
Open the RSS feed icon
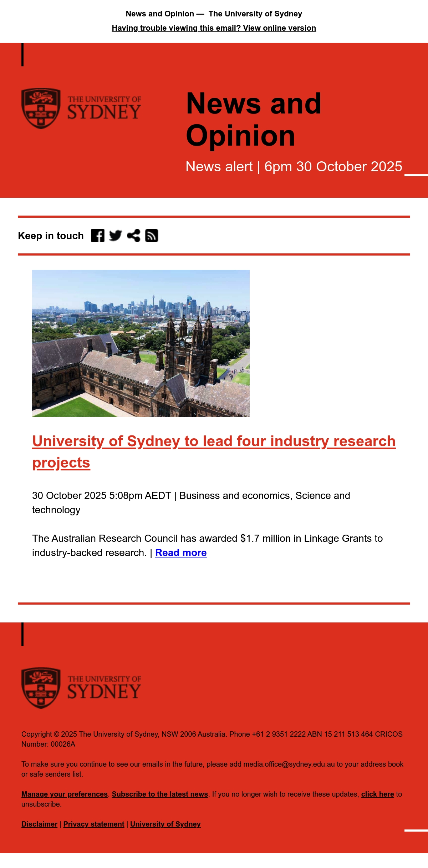152,236
